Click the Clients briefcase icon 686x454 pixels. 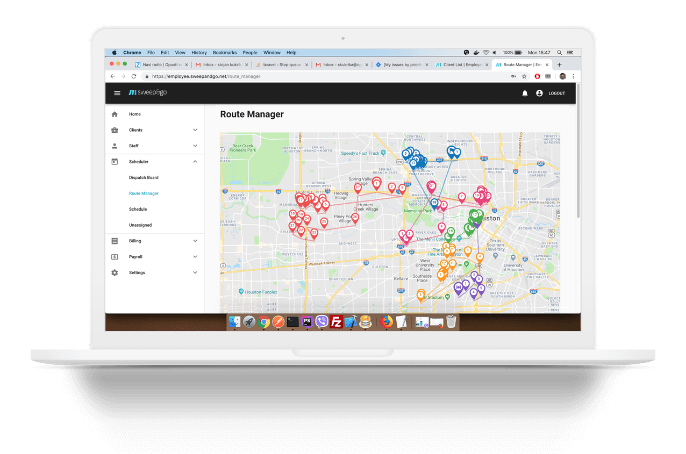point(114,130)
